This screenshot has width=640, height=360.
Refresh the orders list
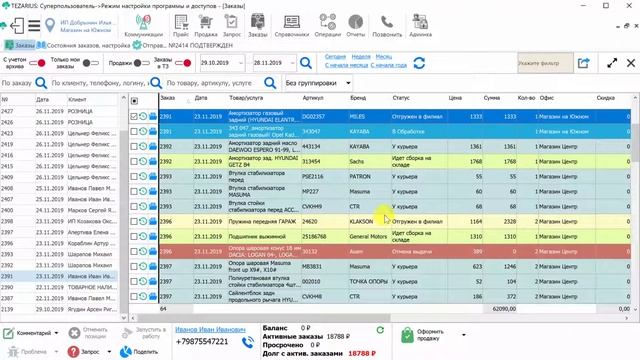click(419, 63)
